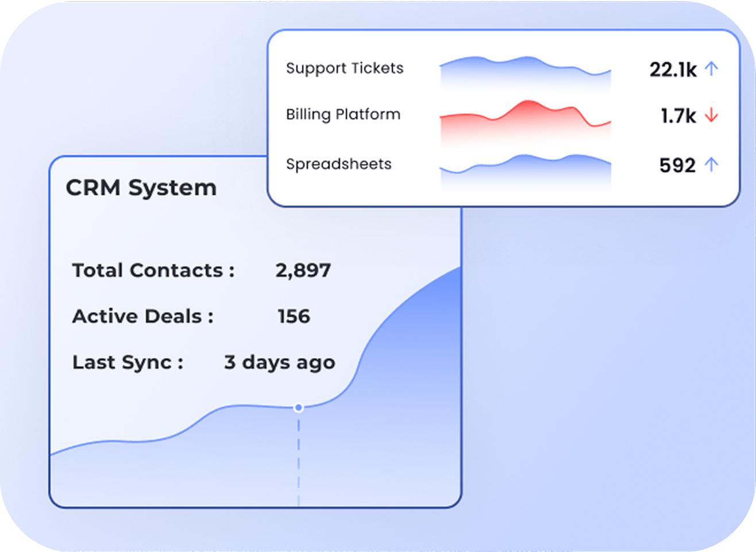Click the red down arrow beside 1.7k

[x=711, y=115]
